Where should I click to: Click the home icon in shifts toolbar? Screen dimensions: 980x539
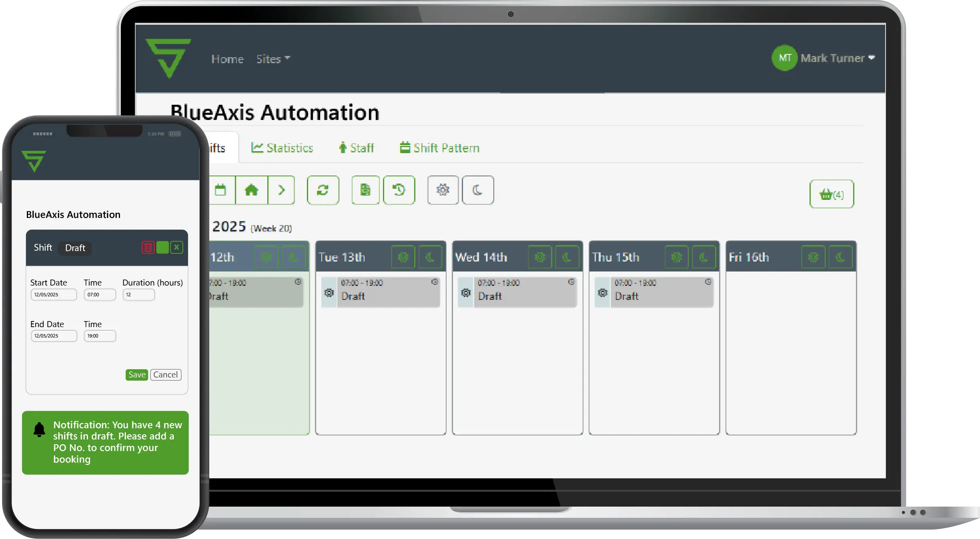tap(251, 190)
